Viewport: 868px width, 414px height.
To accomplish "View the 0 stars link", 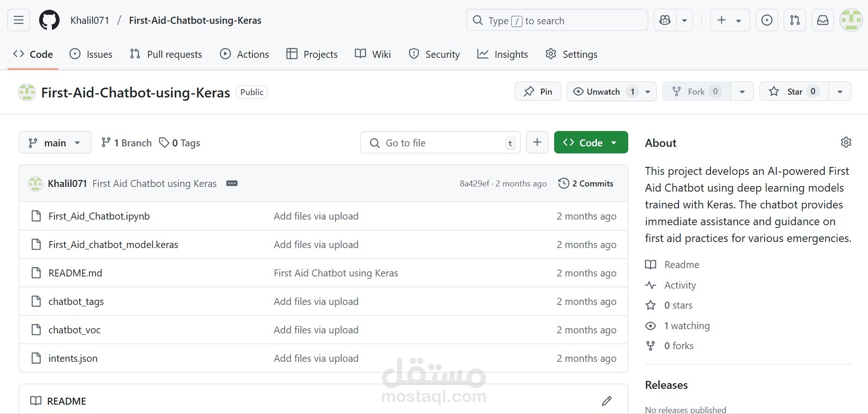I will (x=669, y=305).
